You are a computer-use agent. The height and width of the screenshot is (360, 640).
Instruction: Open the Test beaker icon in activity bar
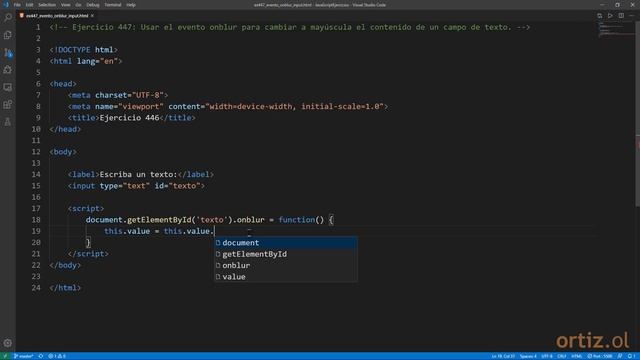(8, 122)
